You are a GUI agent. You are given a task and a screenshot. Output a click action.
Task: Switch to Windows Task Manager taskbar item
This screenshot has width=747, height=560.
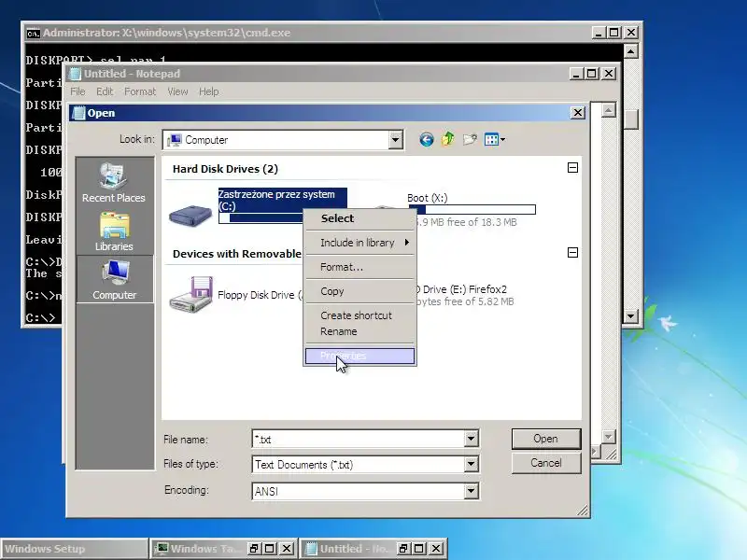pyautogui.click(x=198, y=549)
